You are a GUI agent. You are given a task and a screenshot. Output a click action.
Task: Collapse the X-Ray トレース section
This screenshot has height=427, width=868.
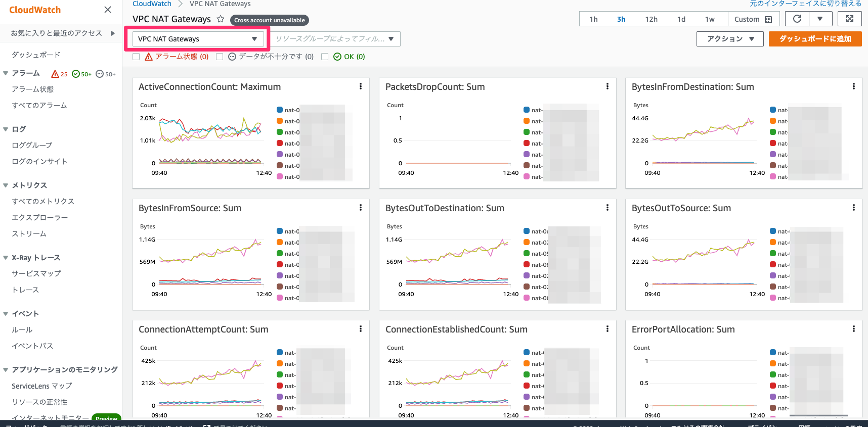pyautogui.click(x=6, y=257)
